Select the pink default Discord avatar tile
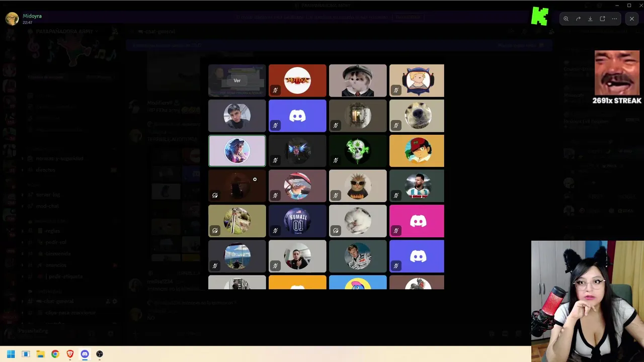The image size is (644, 362). point(417,221)
